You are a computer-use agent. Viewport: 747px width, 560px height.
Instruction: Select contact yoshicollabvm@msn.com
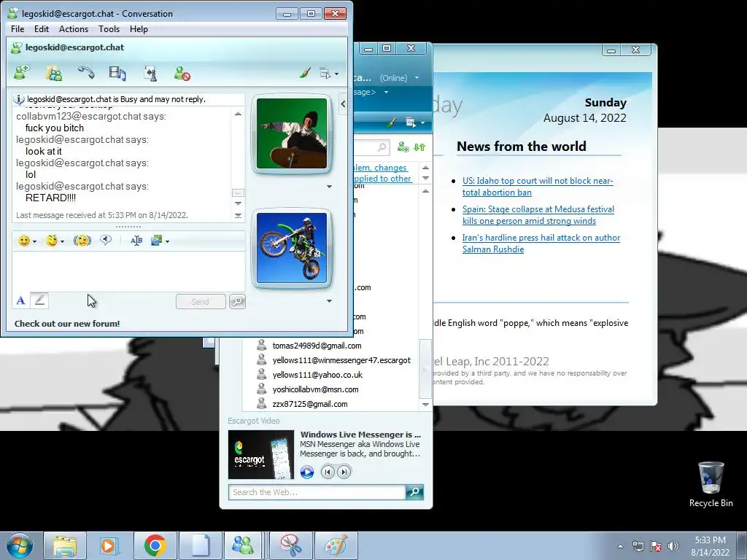tap(315, 389)
